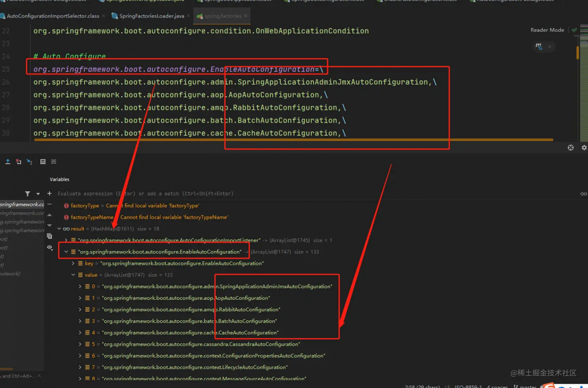Viewport: 588px width, 388px height.
Task: Click the error icon beside factoryType
Action: tap(67, 206)
